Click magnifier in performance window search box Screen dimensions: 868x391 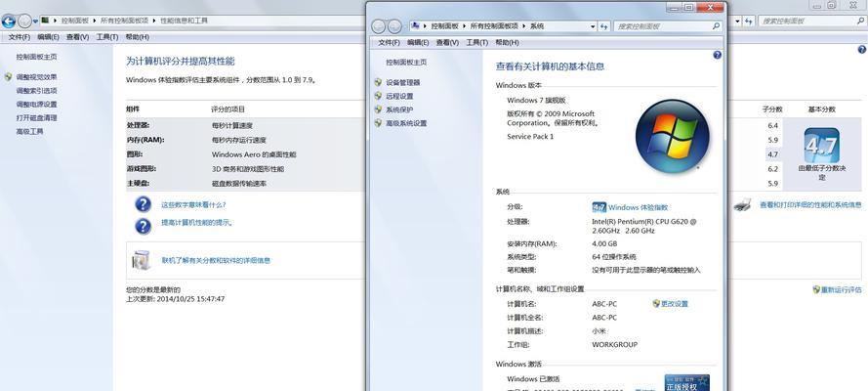pyautogui.click(x=859, y=22)
